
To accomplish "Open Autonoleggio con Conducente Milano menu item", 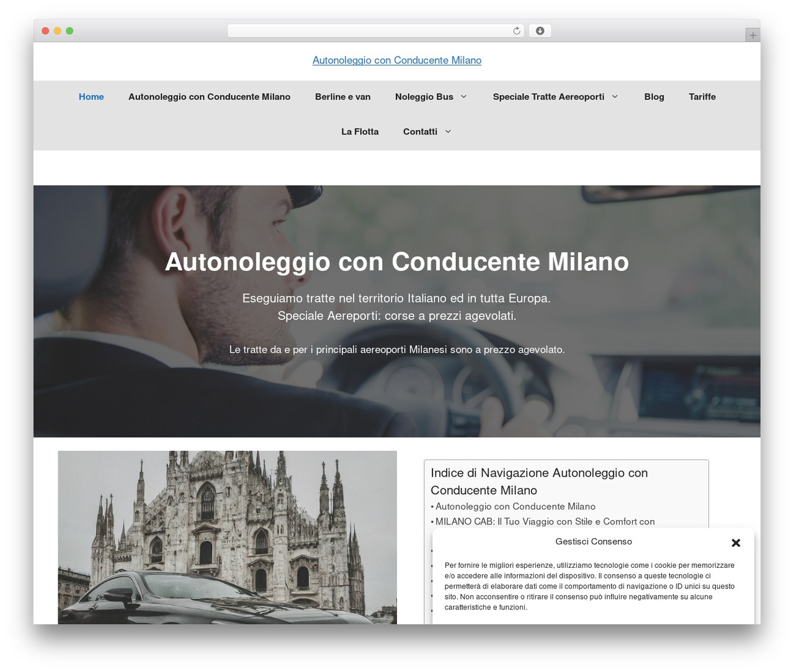I will (x=209, y=97).
